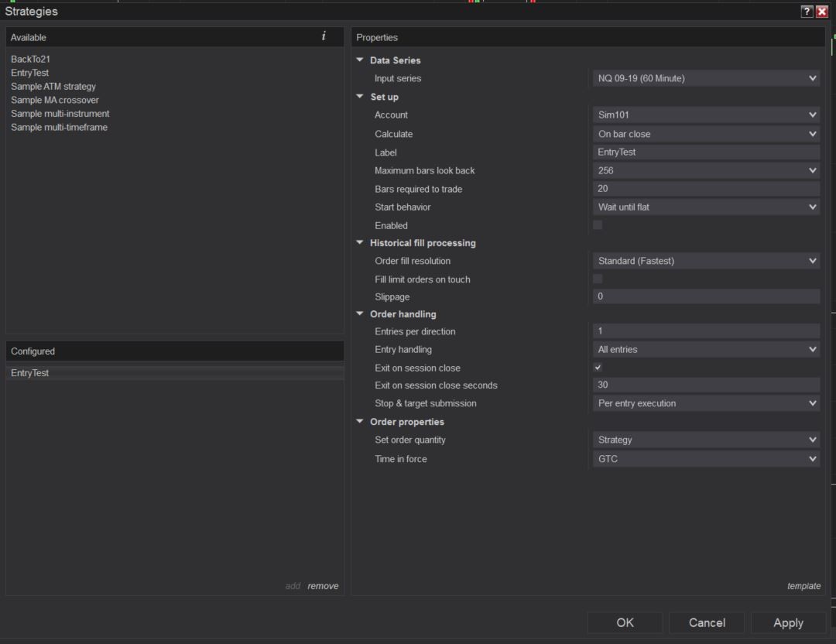836x644 pixels.
Task: Click the help question mark icon
Action: click(x=807, y=12)
